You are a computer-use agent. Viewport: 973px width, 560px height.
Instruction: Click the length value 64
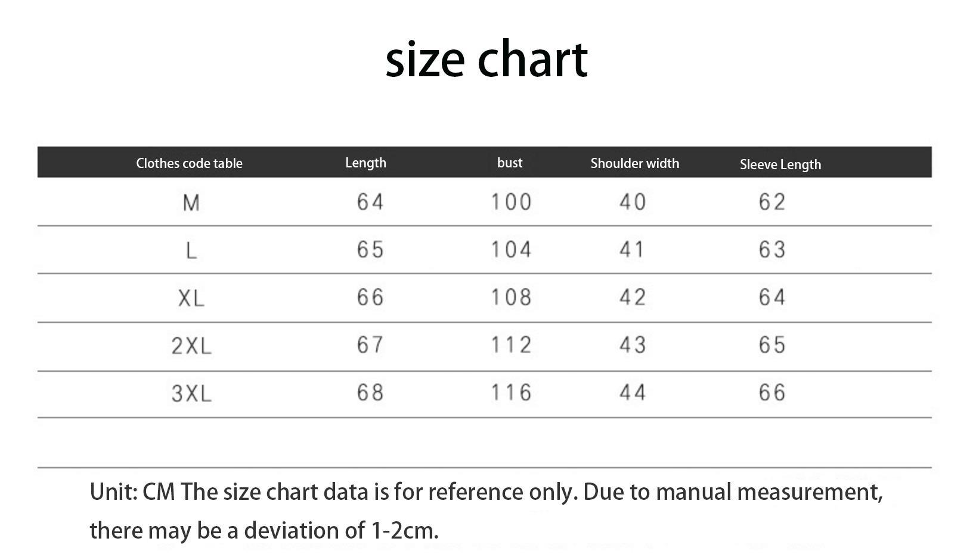click(x=370, y=202)
